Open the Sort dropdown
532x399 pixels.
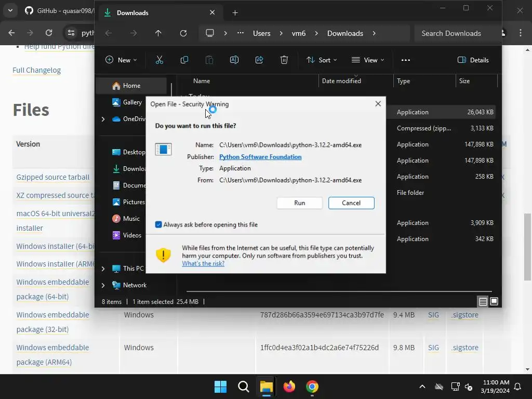coord(322,60)
